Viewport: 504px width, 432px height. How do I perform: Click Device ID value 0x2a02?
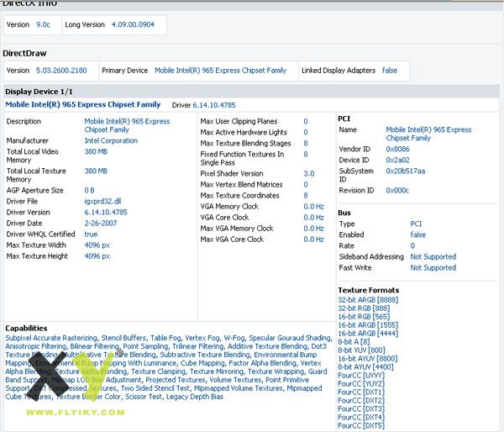pos(397,160)
